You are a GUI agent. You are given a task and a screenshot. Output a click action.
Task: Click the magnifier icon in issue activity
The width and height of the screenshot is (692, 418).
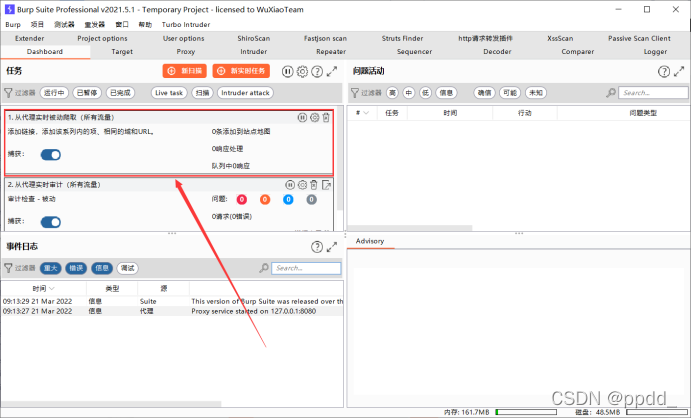[x=611, y=93]
